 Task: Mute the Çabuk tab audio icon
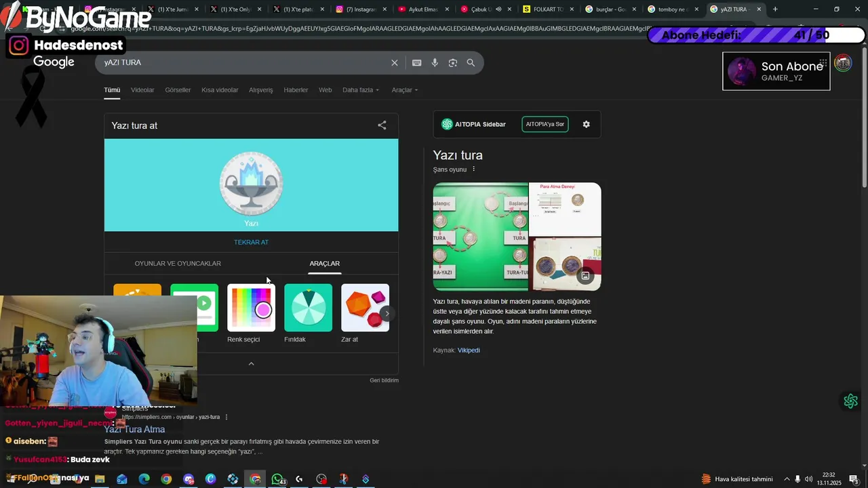point(498,9)
